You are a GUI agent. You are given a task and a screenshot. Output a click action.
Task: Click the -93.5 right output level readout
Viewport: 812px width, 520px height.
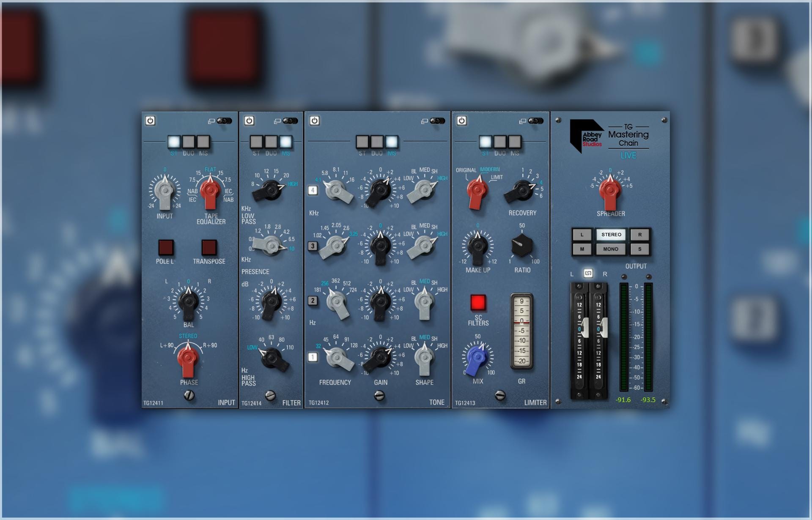click(648, 400)
